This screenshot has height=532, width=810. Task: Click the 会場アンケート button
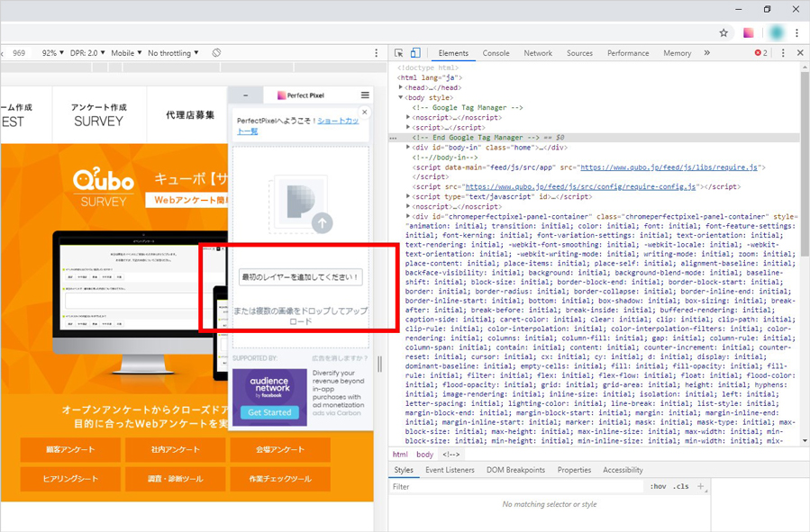point(280,450)
